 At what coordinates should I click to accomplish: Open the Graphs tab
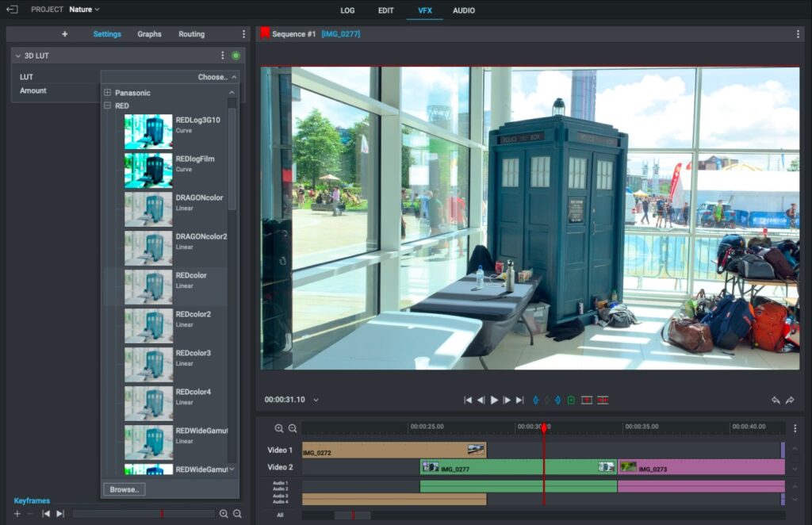click(149, 34)
